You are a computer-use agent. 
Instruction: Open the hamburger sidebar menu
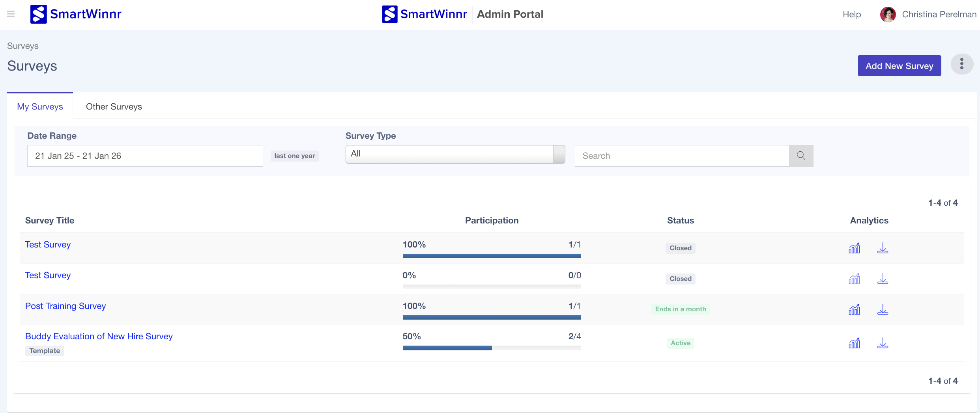(11, 14)
